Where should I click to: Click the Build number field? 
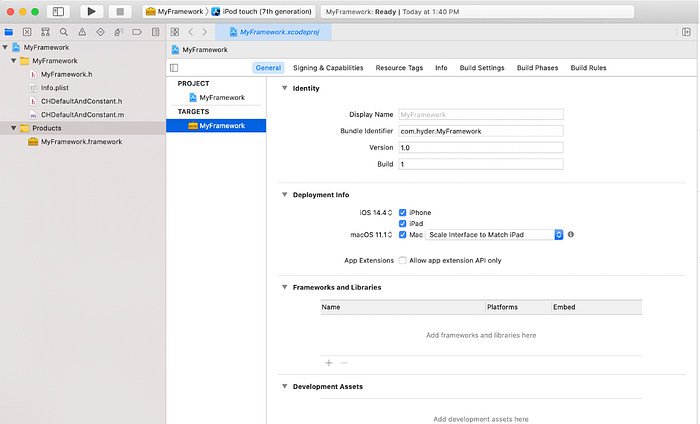(481, 164)
